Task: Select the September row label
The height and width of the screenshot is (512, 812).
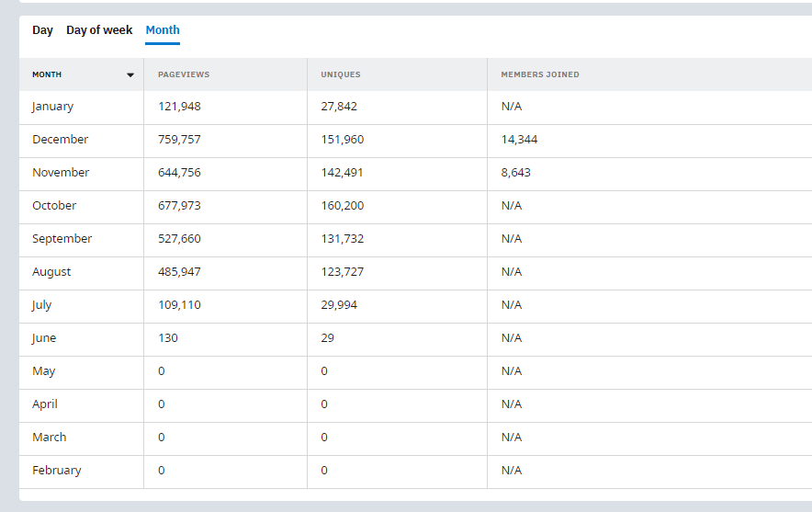Action: tap(62, 239)
